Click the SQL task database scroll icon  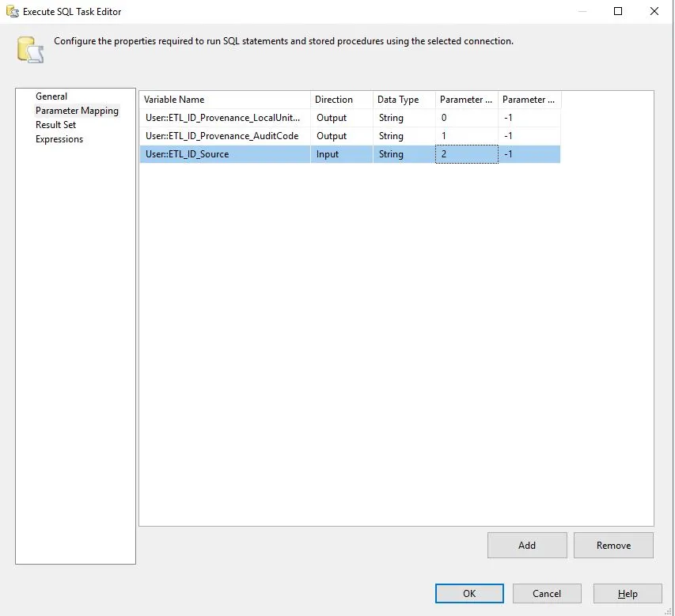30,50
